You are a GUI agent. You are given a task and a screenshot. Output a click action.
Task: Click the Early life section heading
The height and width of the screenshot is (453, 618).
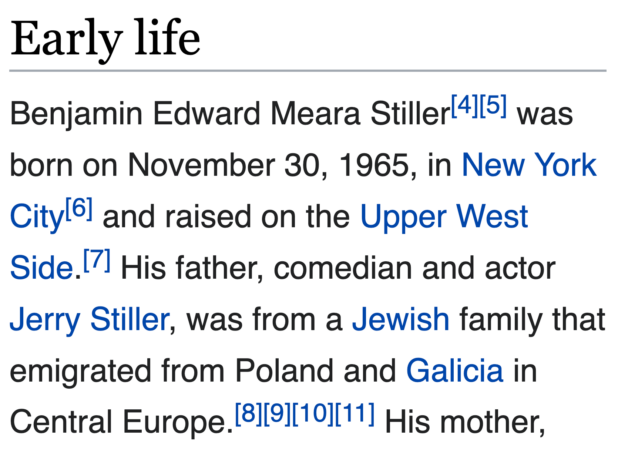click(x=105, y=40)
